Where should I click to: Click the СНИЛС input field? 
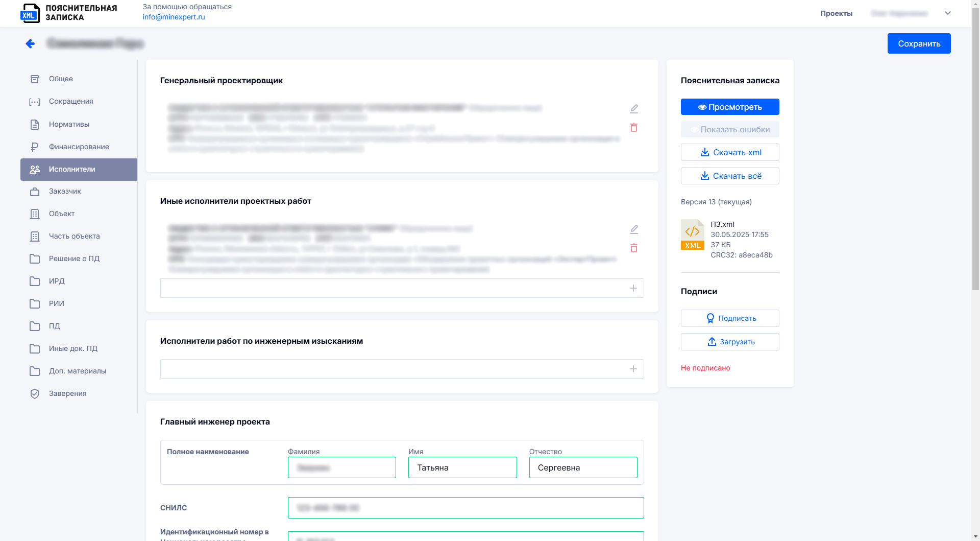tap(466, 508)
